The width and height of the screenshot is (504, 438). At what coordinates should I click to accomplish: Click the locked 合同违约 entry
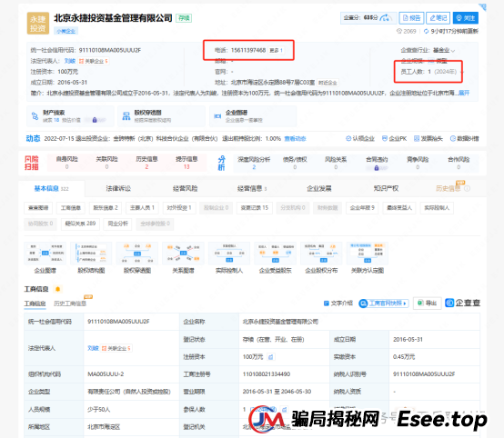point(377,164)
